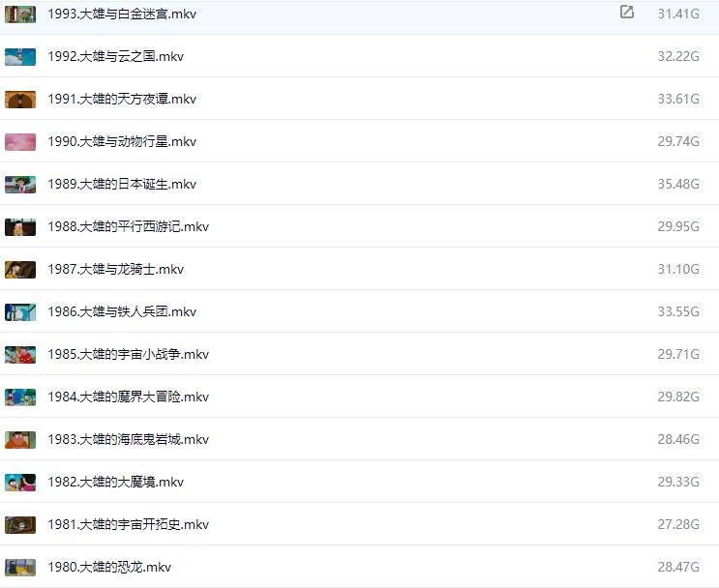This screenshot has width=719, height=588.
Task: Click share icon on 1993 白金迷宫 row
Action: coord(626,13)
